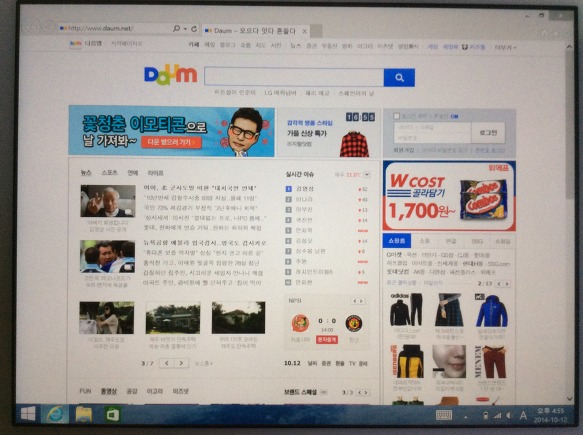
Task: Go to the next news page arrow beside 3/7
Action: pos(181,363)
